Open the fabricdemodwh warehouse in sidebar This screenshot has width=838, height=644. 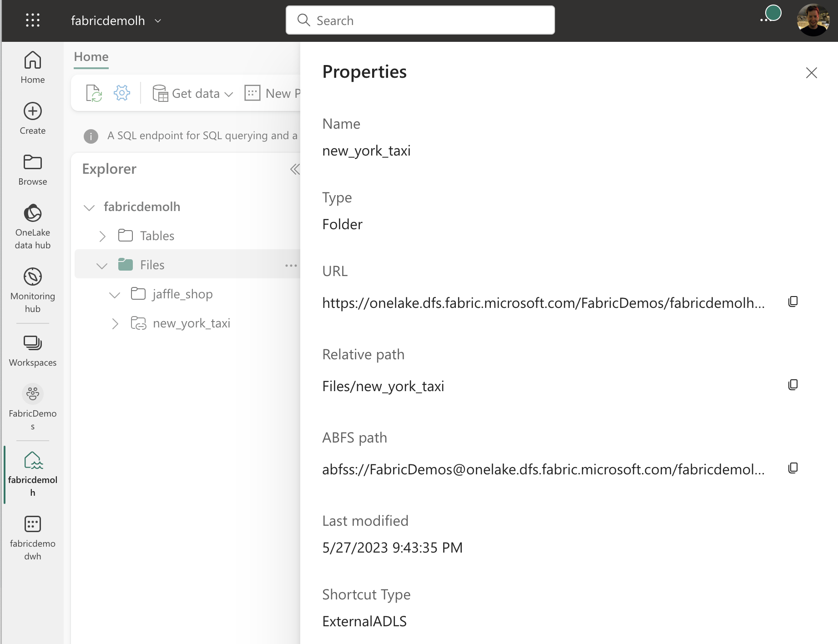tap(33, 537)
